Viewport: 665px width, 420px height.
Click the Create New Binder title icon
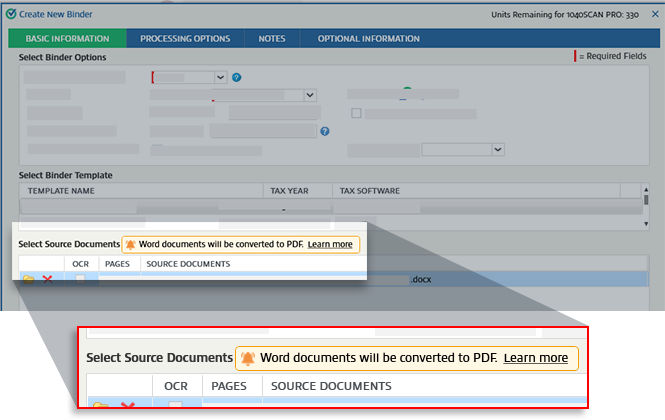[11, 14]
